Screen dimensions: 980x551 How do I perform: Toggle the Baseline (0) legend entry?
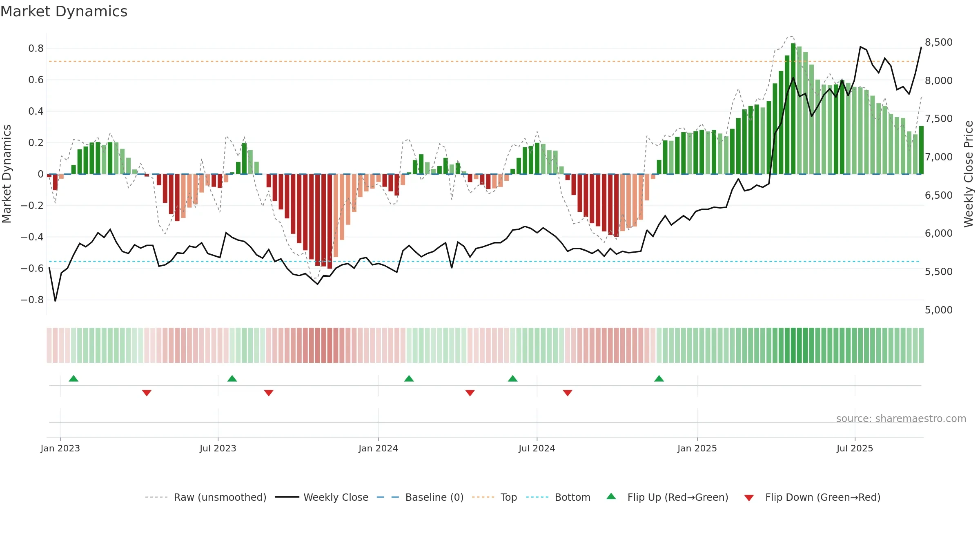420,497
